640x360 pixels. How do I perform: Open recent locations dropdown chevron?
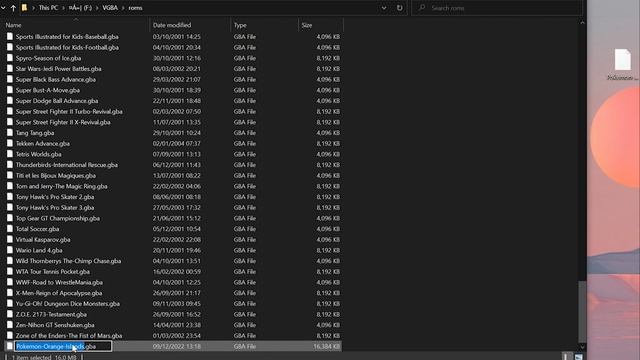3,8
